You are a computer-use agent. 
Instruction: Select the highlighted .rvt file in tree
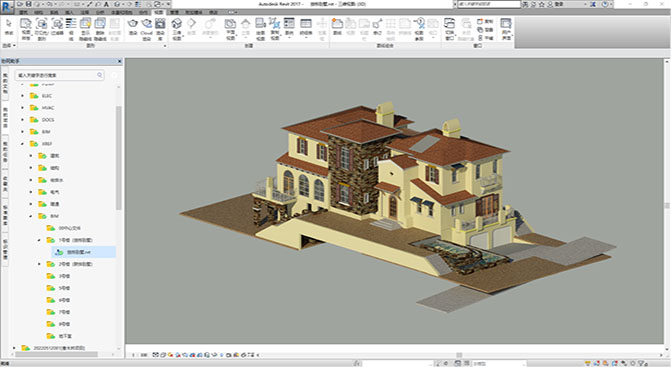[83, 252]
